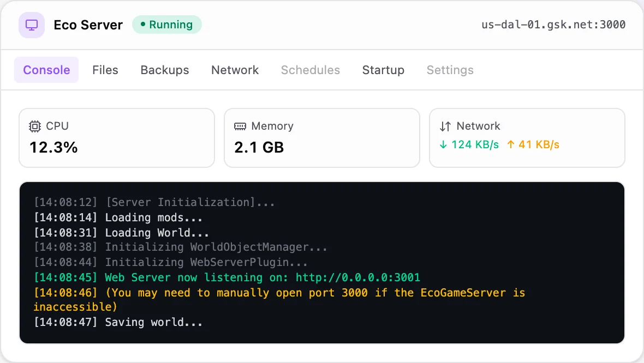Viewport: 644px width, 363px height.
Task: Click the Memory module icon
Action: coord(240,126)
